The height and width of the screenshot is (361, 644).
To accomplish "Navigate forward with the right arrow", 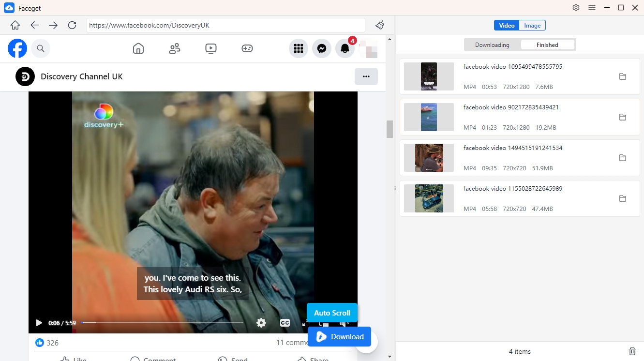I will (53, 25).
